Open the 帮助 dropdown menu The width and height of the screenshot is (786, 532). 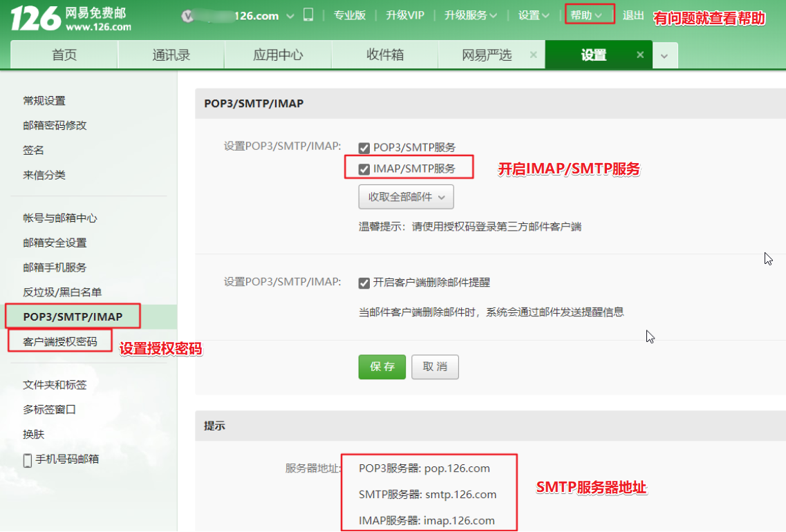pyautogui.click(x=586, y=15)
